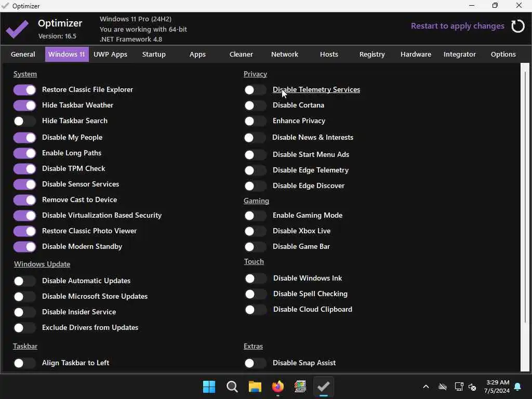
Task: Enable Disable Start Menu Ads switch
Action: pos(255,155)
